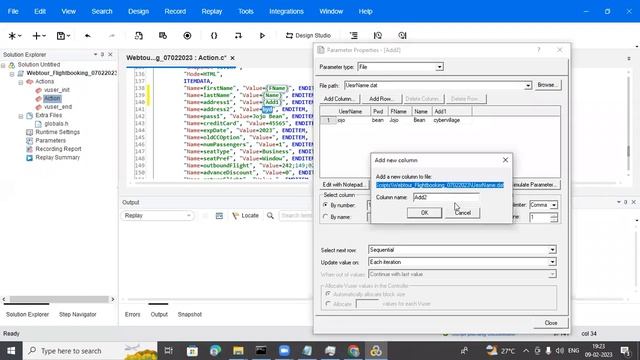The width and height of the screenshot is (640, 360).
Task: Click the steps list toolbar icon
Action: tap(353, 36)
